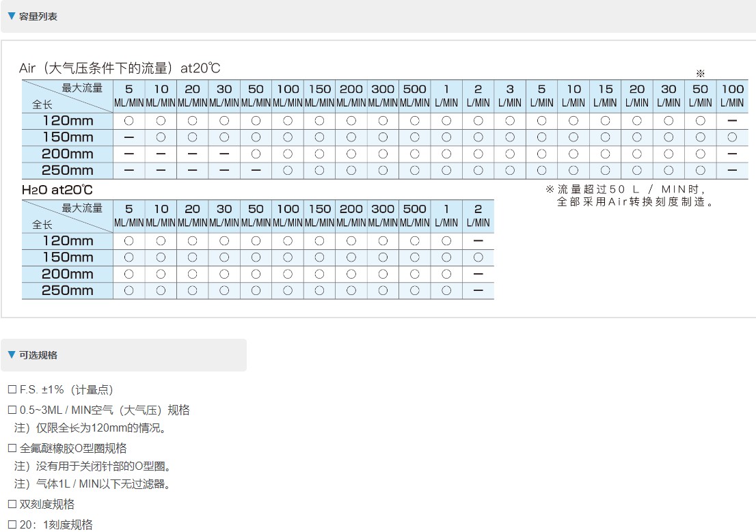756x532 pixels.
Task: Click the Air table circle for 120mm at 5 ML/MIN
Action: point(129,120)
